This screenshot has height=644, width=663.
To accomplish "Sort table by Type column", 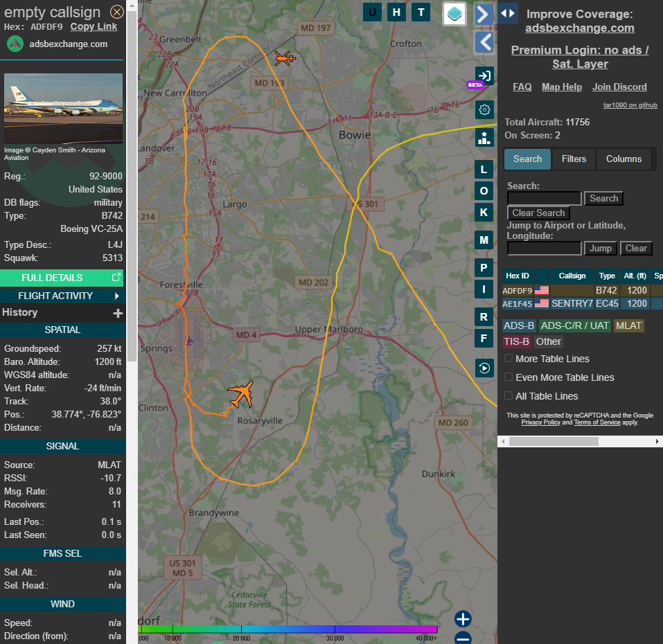I will click(607, 276).
